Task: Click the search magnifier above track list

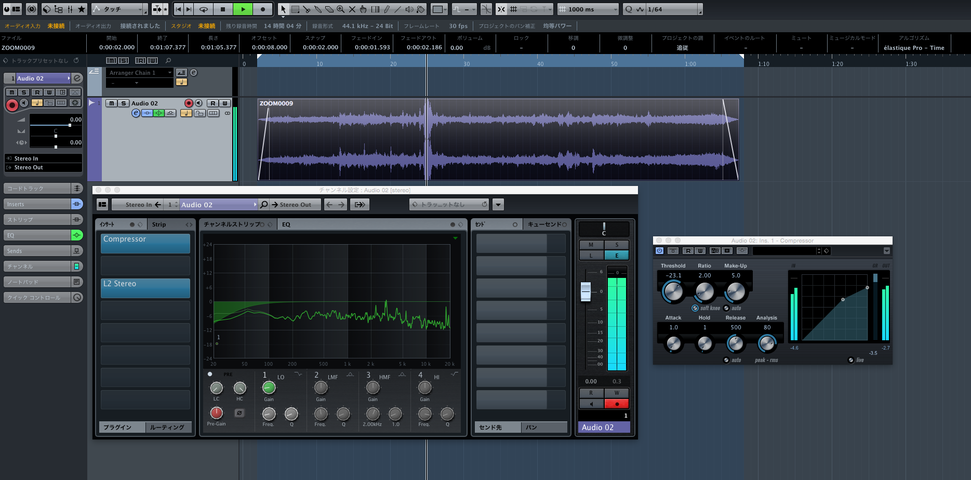Action: [168, 60]
